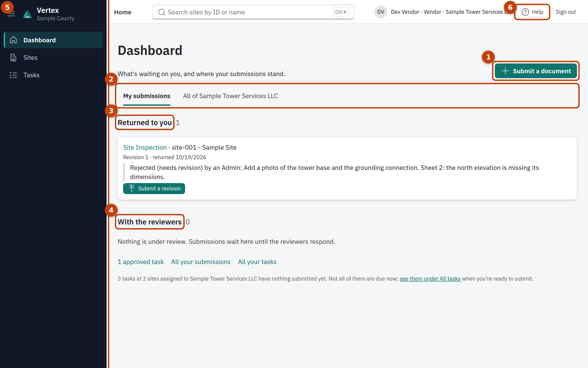This screenshot has height=368, width=588.
Task: Open Tasks in the sidebar
Action: [x=53, y=75]
